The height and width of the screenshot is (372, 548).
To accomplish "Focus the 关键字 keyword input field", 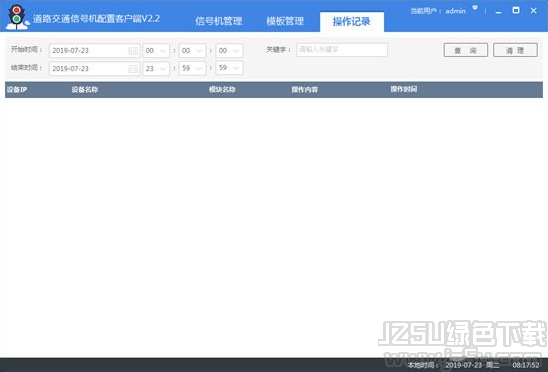I will click(x=342, y=50).
